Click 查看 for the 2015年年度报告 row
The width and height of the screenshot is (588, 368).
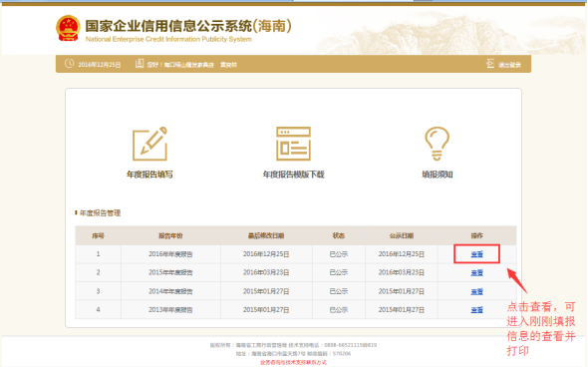476,272
